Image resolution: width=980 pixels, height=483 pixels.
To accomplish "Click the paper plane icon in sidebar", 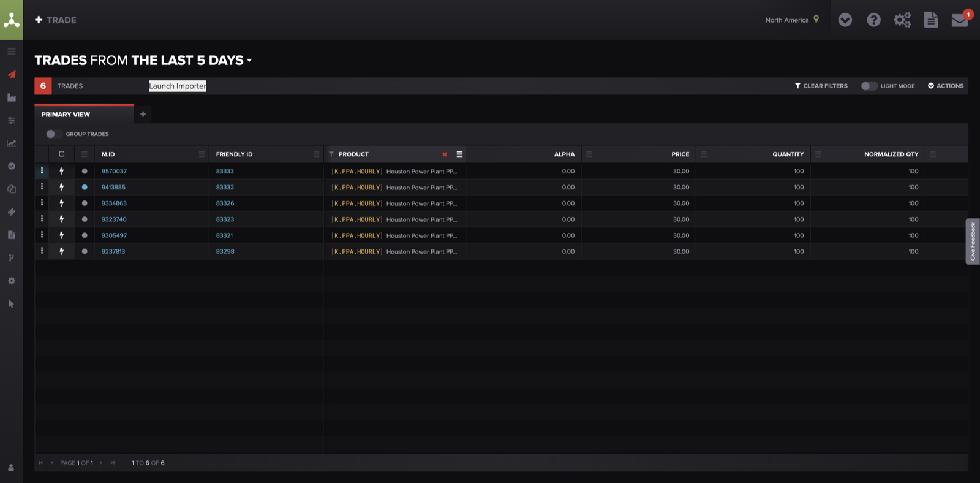I will (x=11, y=74).
